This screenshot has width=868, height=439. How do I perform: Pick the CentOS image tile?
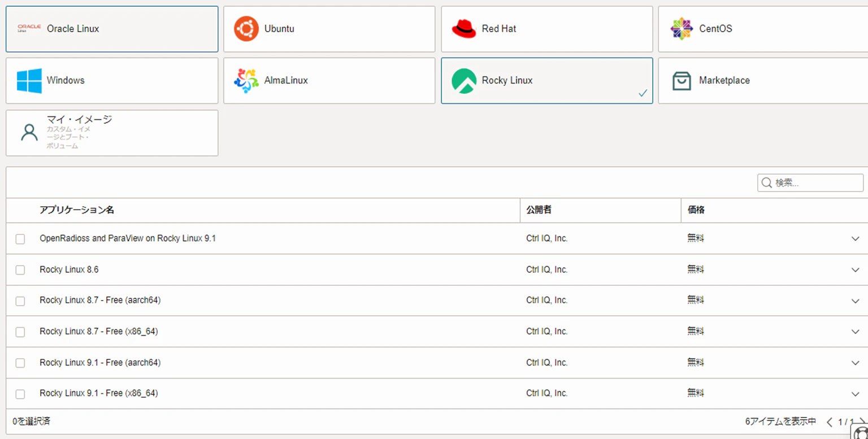click(763, 29)
